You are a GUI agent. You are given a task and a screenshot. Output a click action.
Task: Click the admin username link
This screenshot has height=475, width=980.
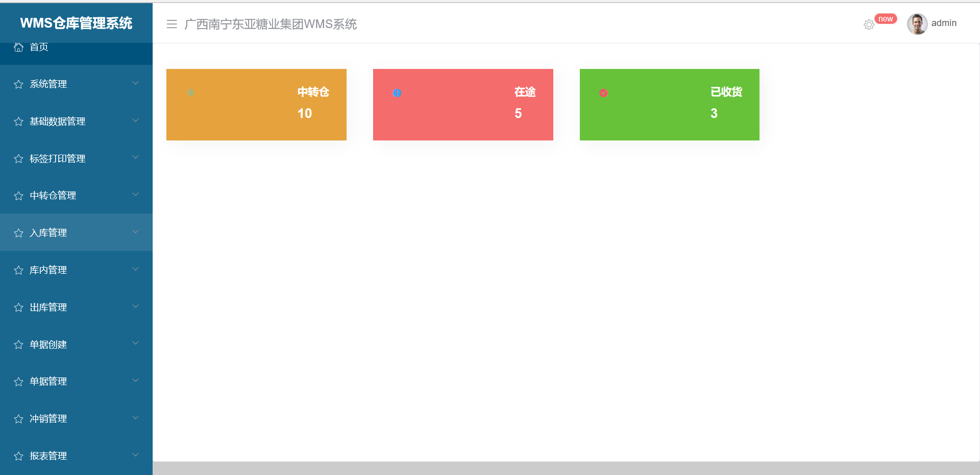944,23
